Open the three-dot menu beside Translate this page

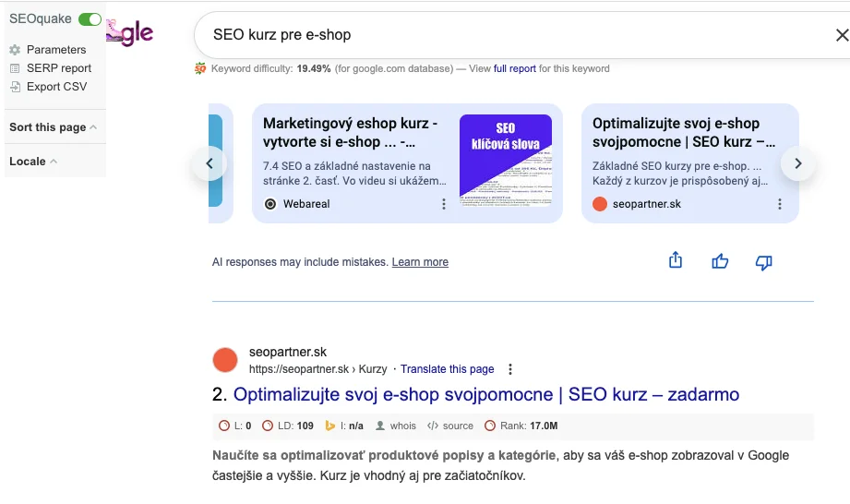point(510,369)
